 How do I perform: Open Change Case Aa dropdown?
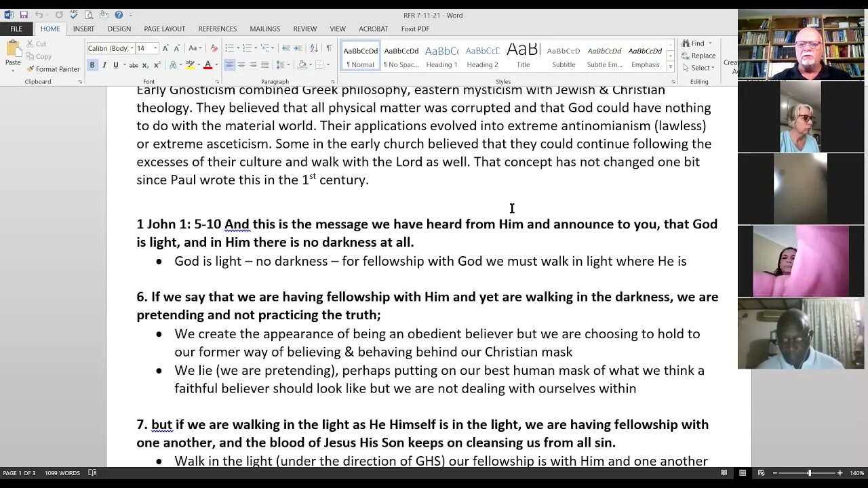[x=195, y=48]
